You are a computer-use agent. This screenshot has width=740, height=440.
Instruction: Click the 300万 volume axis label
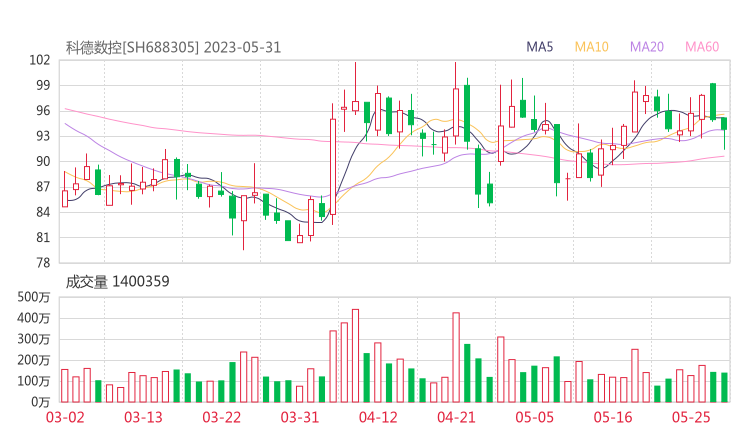pyautogui.click(x=34, y=339)
